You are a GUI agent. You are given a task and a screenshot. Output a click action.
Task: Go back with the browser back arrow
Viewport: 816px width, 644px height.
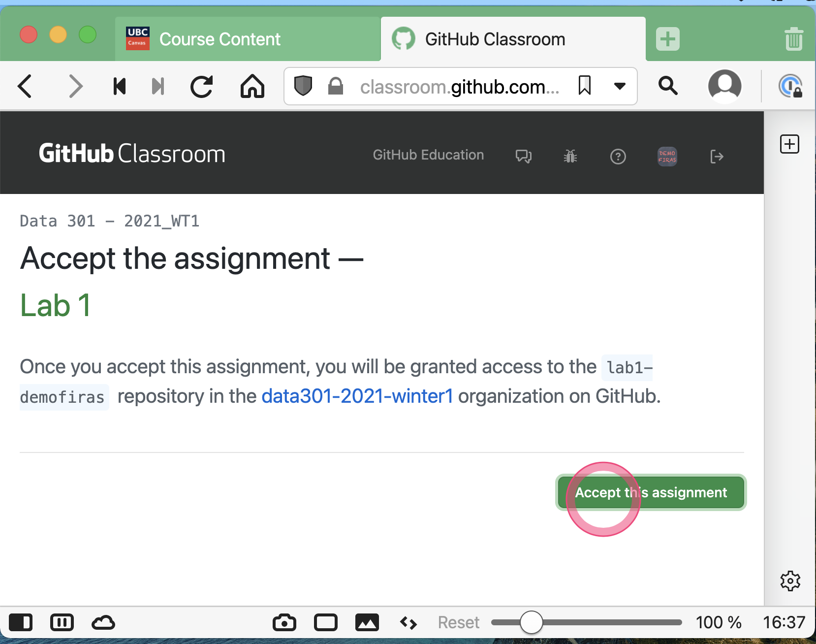pyautogui.click(x=25, y=87)
